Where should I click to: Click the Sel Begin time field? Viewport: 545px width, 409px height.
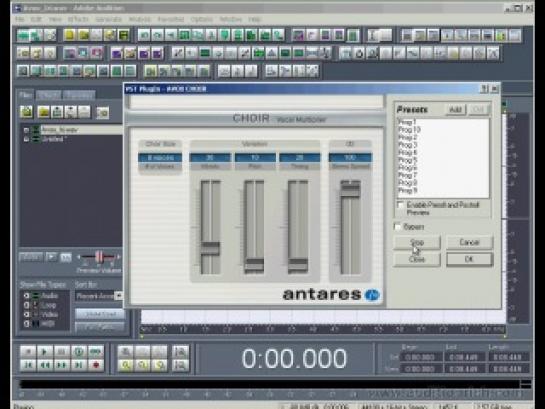click(x=421, y=357)
